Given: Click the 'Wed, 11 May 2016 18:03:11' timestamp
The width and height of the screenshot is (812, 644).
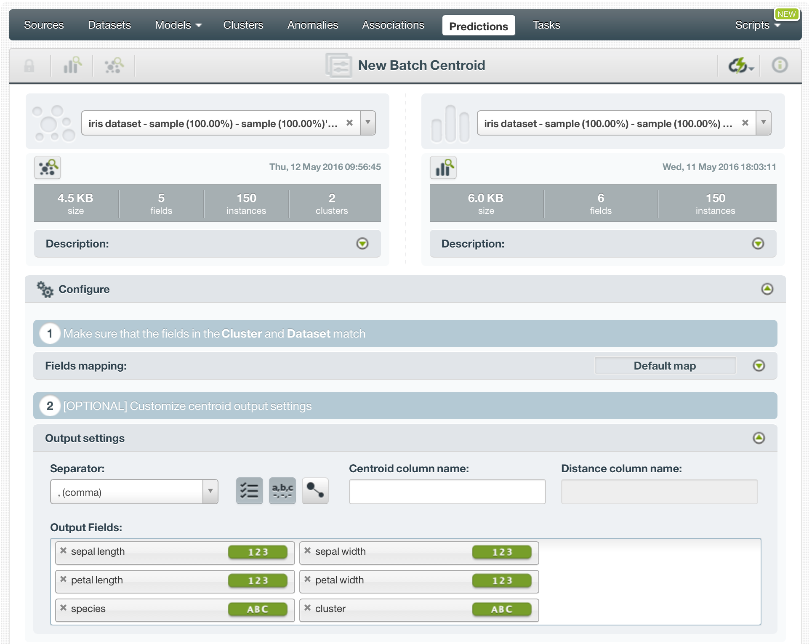Looking at the screenshot, I should 719,167.
